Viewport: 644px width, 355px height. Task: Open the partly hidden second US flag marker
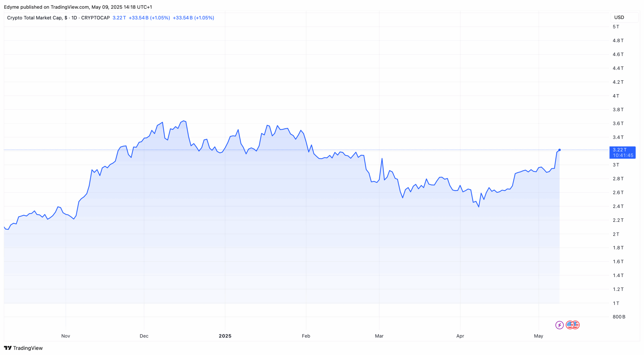[577, 325]
